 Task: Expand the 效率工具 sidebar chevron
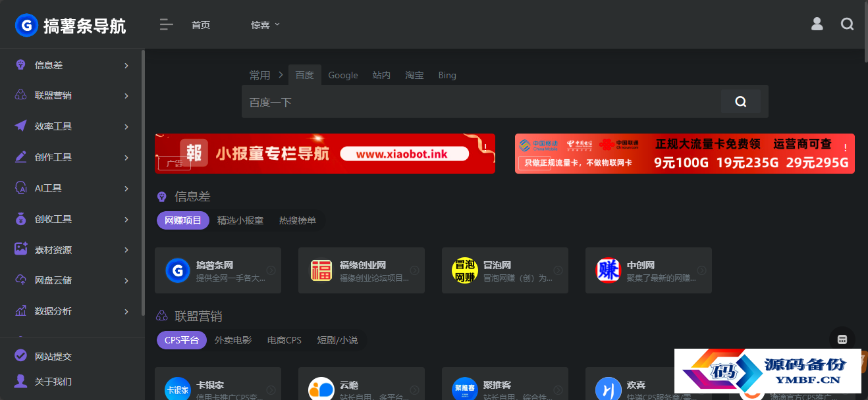[126, 126]
